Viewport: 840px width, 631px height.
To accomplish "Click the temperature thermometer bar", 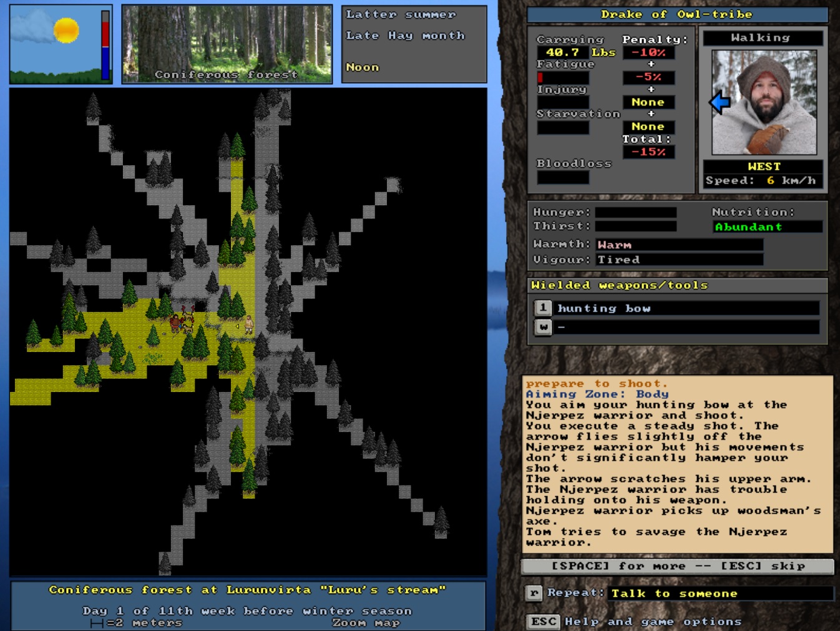I will 105,45.
